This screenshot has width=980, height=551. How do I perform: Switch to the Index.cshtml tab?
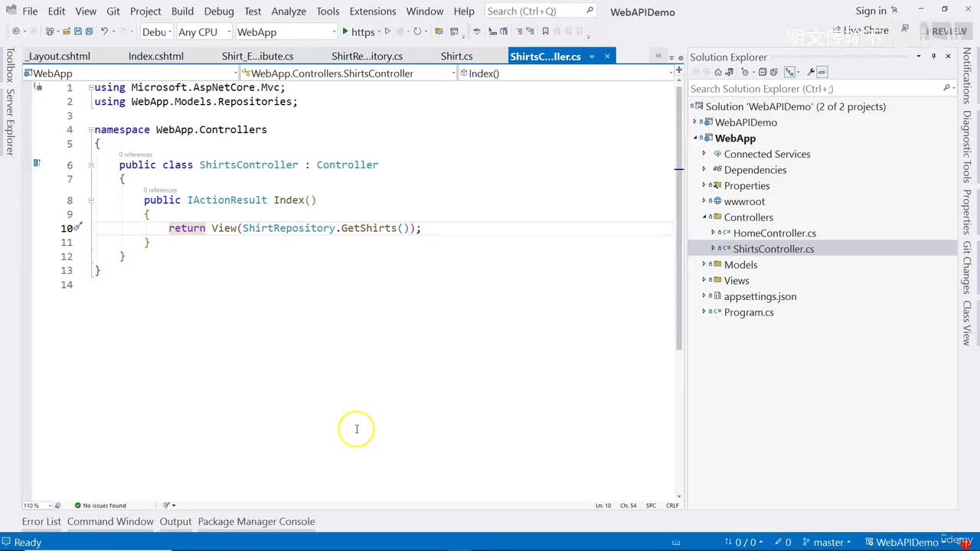point(156,57)
